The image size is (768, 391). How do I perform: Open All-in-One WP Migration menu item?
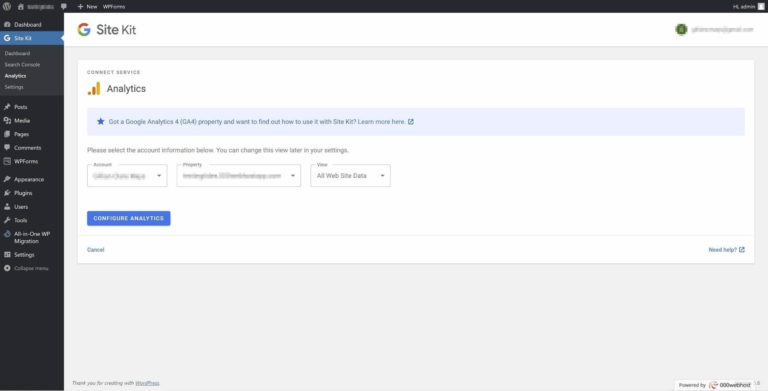point(32,238)
